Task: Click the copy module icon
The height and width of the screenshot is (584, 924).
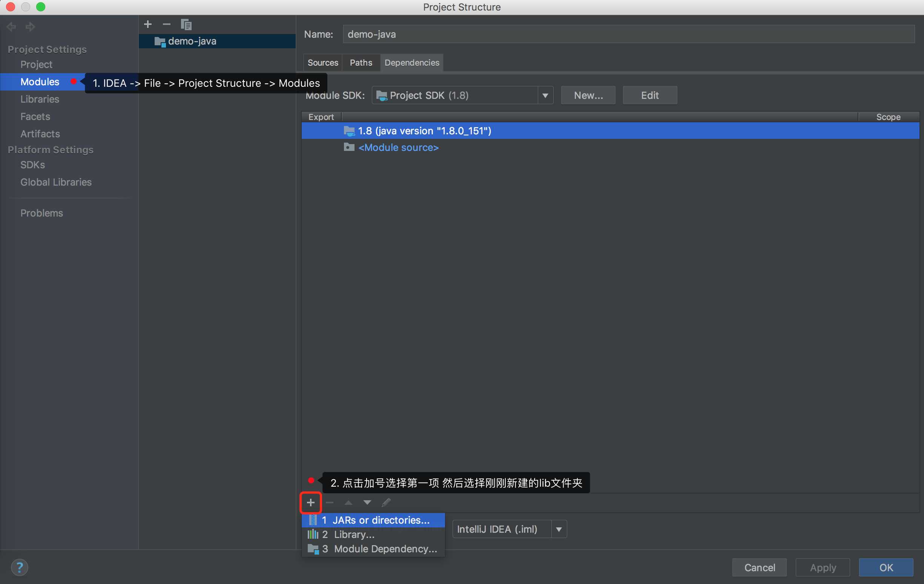Action: point(186,24)
